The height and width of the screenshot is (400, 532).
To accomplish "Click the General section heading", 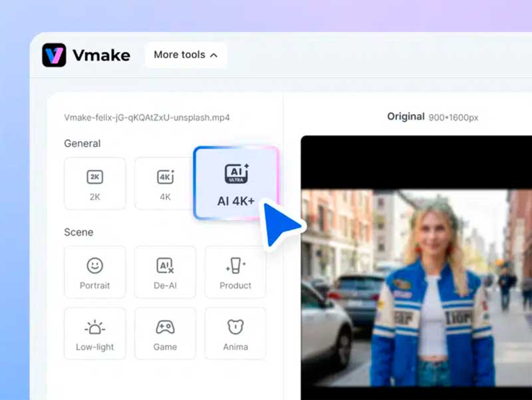I will point(82,143).
